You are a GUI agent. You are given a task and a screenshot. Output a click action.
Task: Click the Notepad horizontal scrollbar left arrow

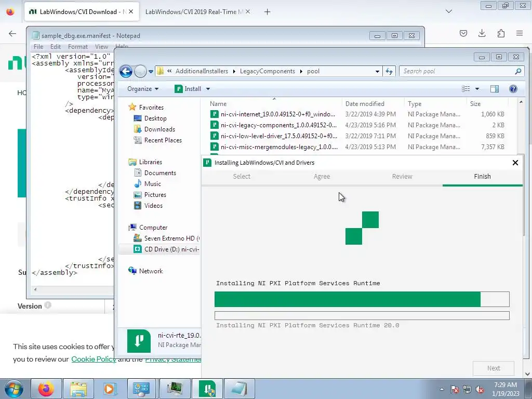(x=35, y=289)
